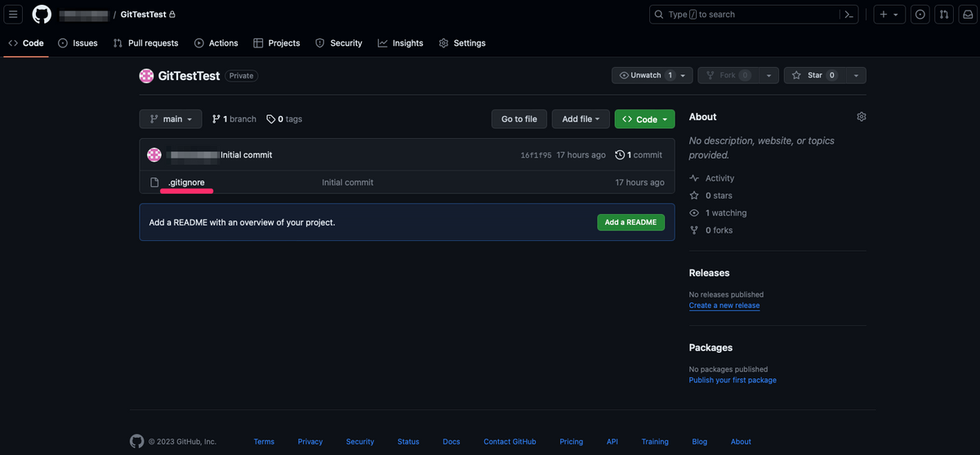The width and height of the screenshot is (980, 455).
Task: Open the Security tab
Action: point(339,43)
